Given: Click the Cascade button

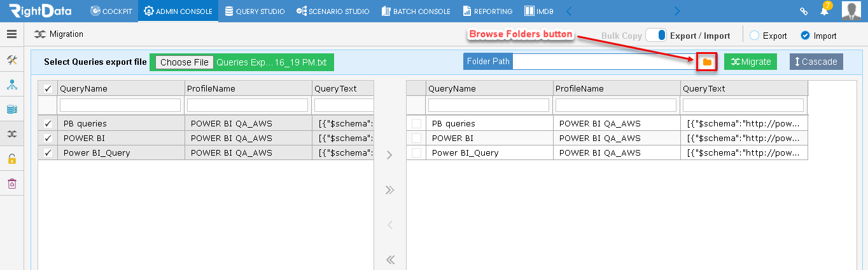Looking at the screenshot, I should (x=816, y=62).
